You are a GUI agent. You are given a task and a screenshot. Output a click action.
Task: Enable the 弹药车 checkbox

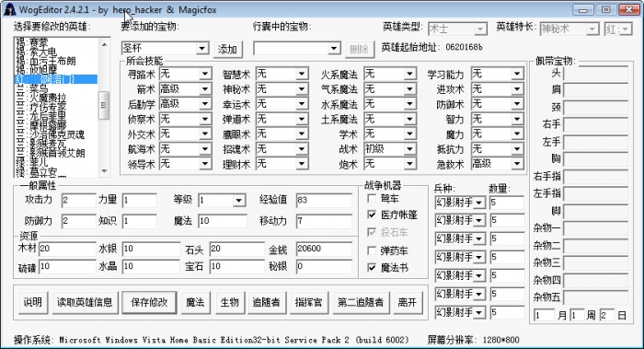[372, 250]
